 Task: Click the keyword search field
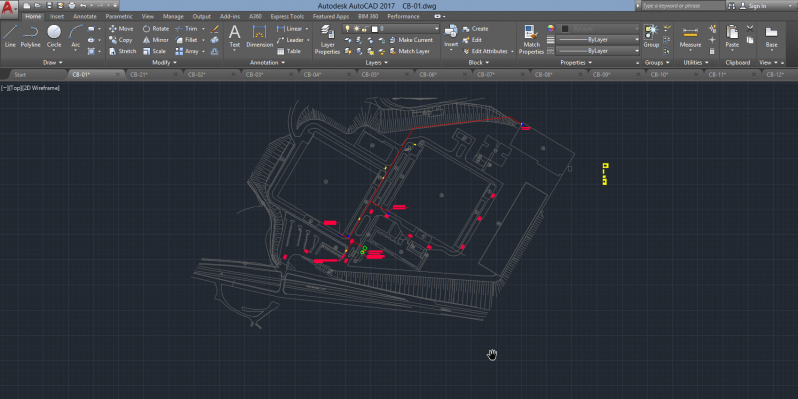(x=682, y=6)
